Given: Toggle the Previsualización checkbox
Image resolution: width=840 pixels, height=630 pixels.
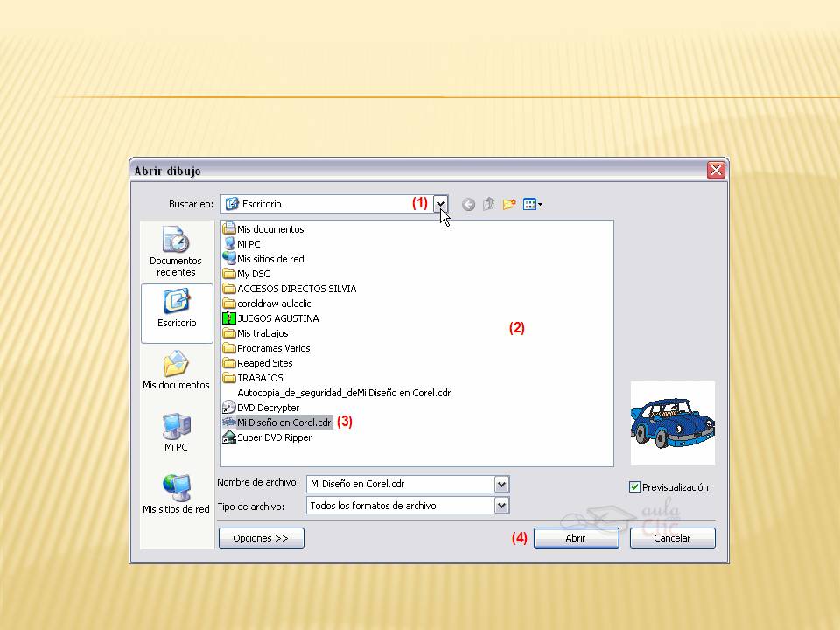Looking at the screenshot, I should [x=635, y=487].
